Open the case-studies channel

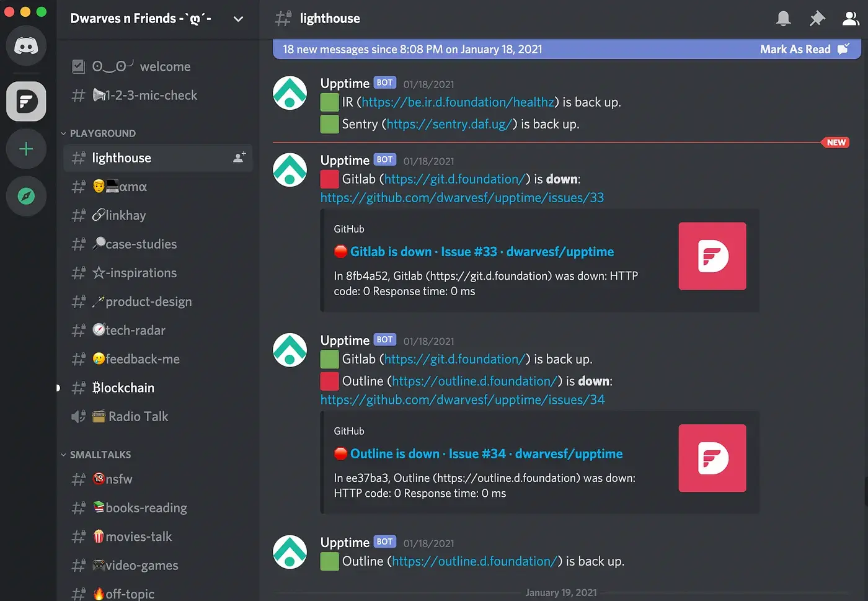tap(158, 244)
